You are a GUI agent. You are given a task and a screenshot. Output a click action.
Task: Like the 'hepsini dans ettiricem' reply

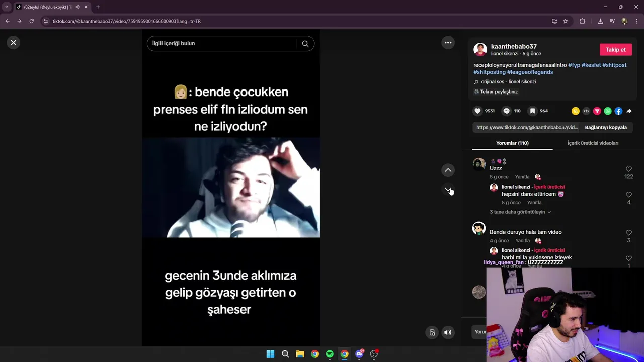(x=628, y=195)
